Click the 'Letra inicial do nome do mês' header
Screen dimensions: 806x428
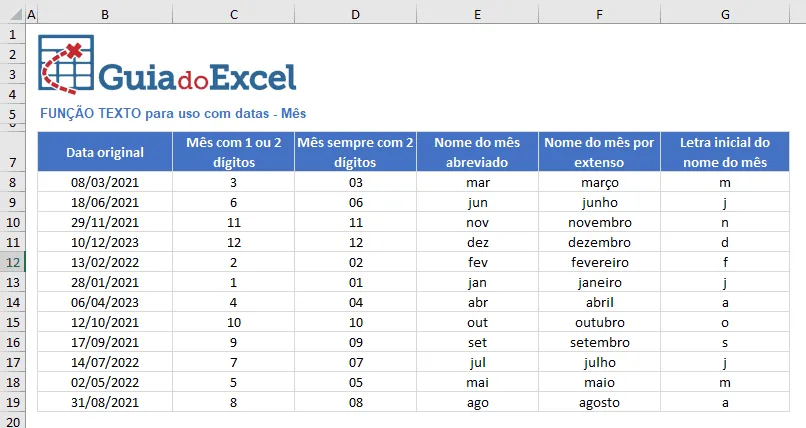pyautogui.click(x=725, y=152)
